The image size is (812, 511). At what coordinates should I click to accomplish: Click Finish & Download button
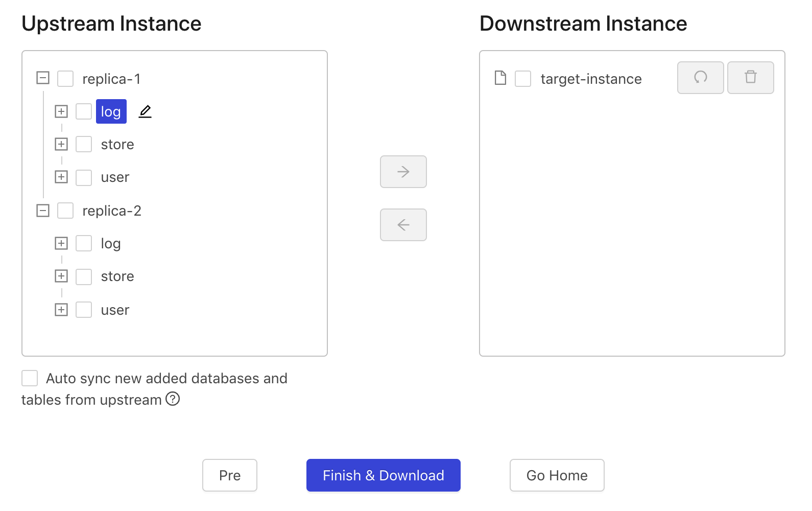pos(384,475)
